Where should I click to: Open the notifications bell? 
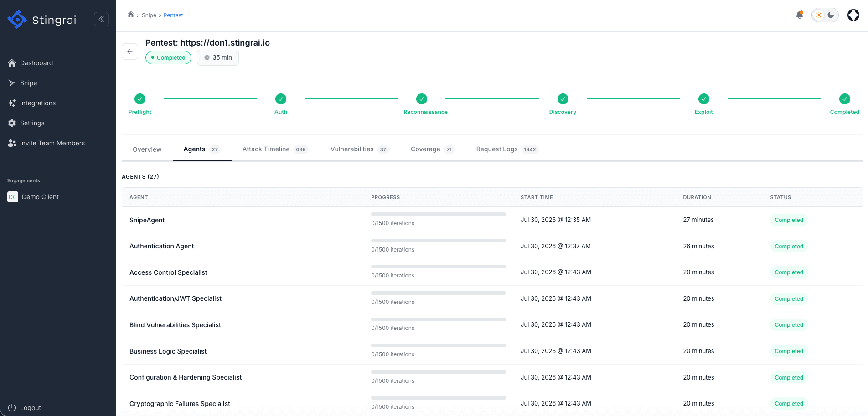[799, 15]
